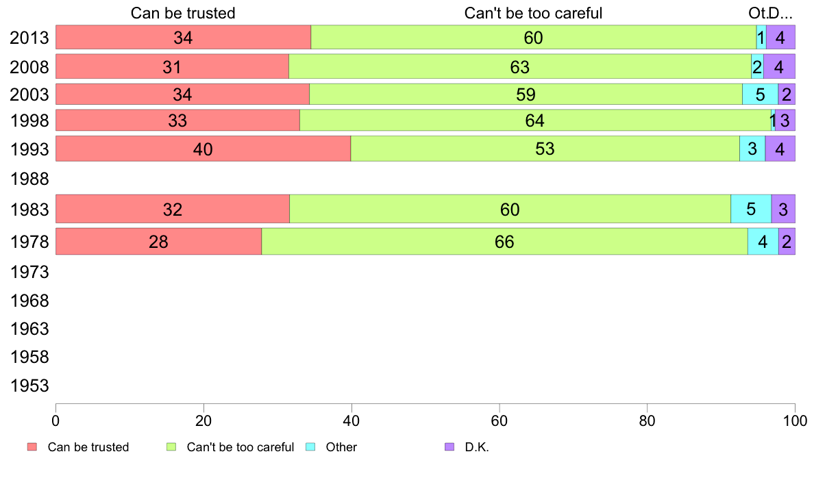The image size is (814, 504).
Task: Click the 1983 cyan 'Other' segment labeled 5
Action: [751, 209]
